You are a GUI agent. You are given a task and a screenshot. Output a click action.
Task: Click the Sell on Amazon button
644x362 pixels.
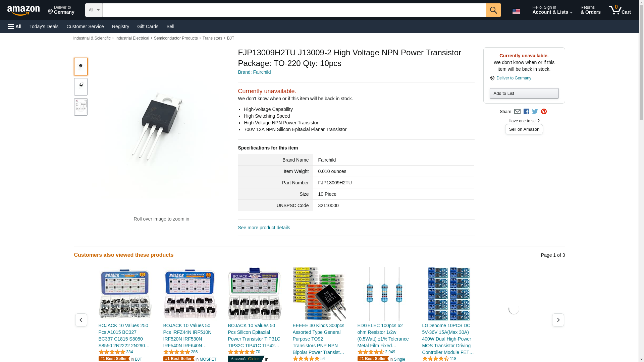click(x=524, y=129)
